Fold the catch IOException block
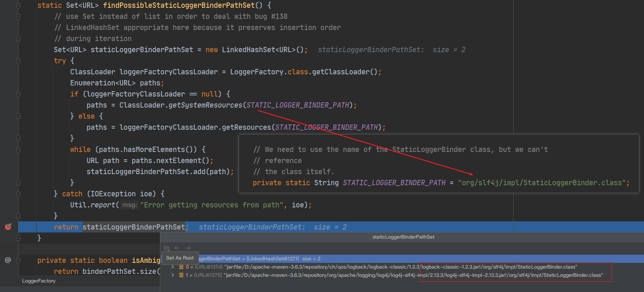 (18, 194)
